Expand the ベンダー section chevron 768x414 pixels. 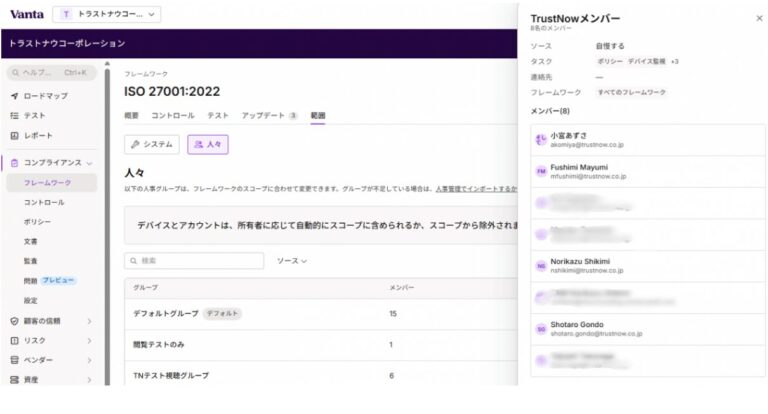click(90, 360)
